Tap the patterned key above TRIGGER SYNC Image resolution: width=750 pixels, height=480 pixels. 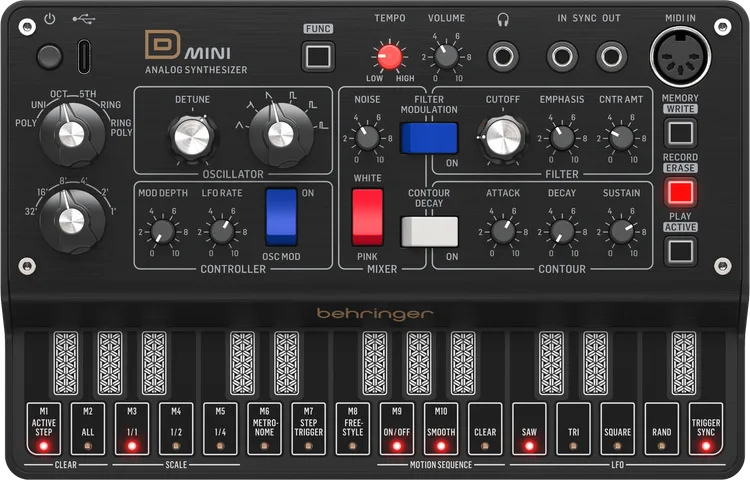(x=684, y=363)
